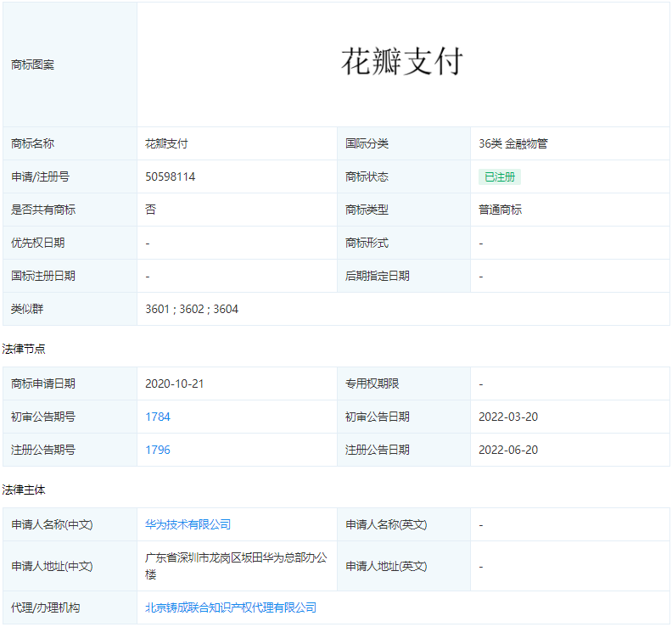Click the 法律节点 section heading

coord(24,349)
